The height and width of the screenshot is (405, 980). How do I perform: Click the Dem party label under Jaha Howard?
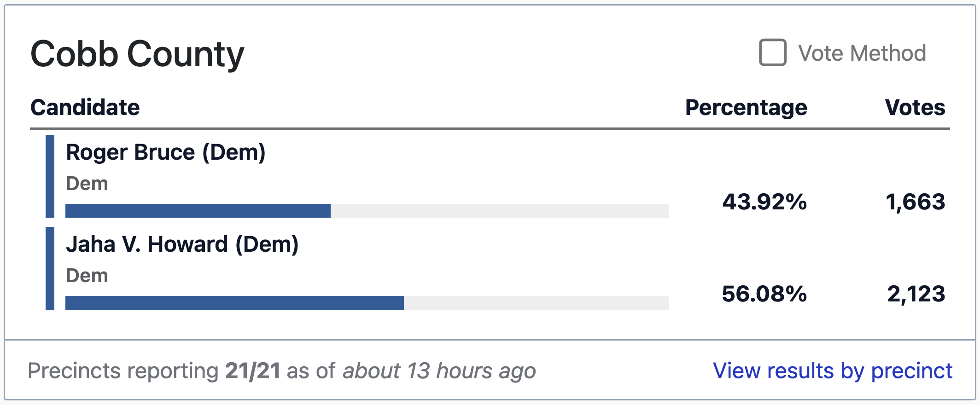[87, 276]
